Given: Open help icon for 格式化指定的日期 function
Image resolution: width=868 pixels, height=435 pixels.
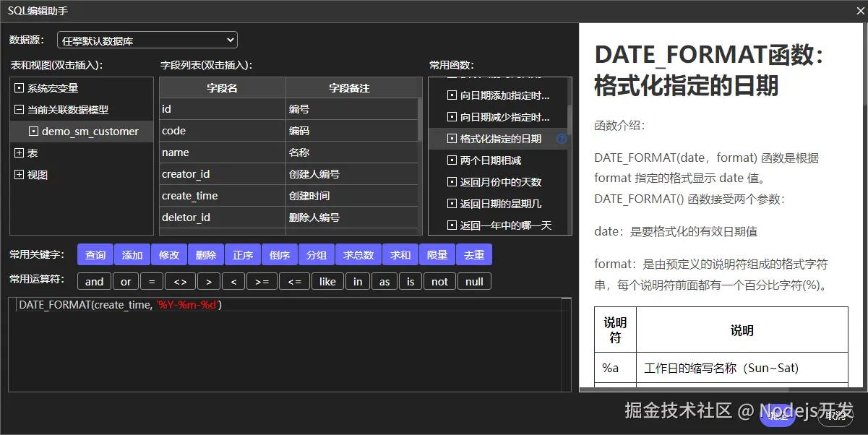Looking at the screenshot, I should 561,139.
